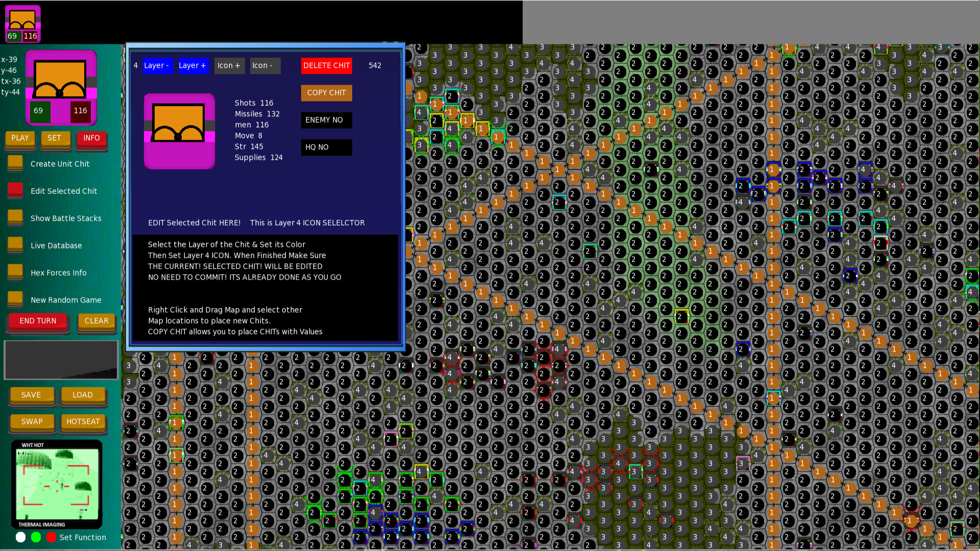Decrease the layer with Layer -
980x551 pixels.
click(157, 65)
